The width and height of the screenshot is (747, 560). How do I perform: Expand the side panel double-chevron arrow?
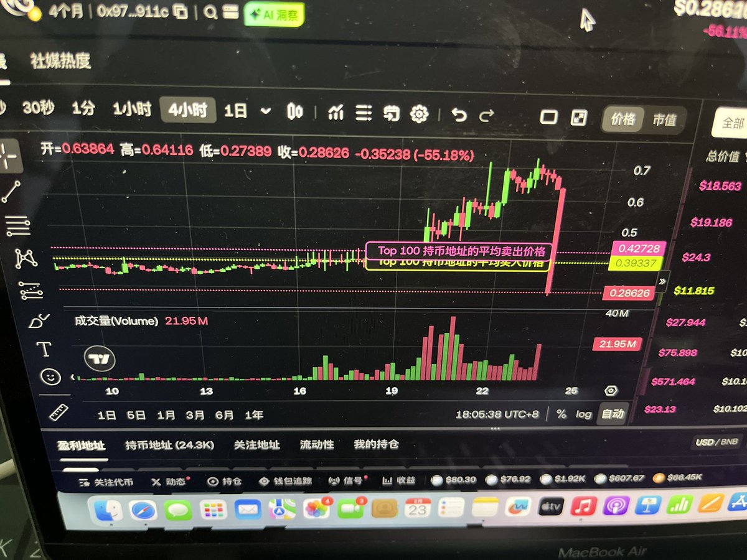coord(662,281)
